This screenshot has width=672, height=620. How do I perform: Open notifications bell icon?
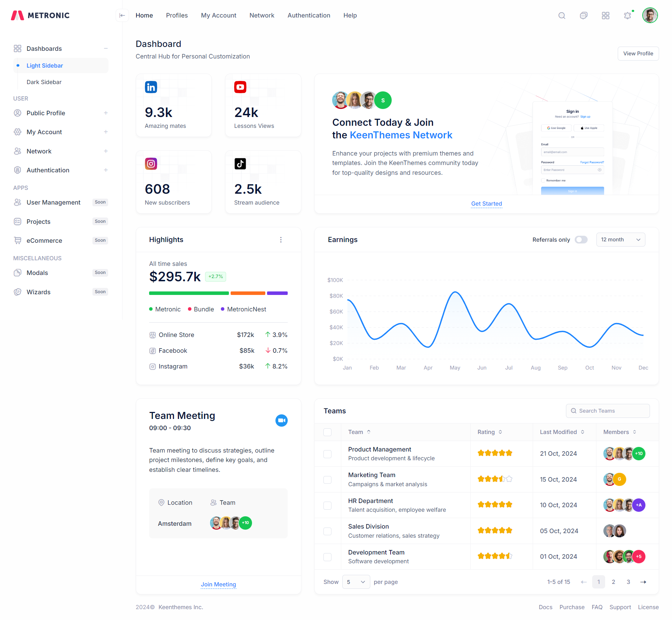(628, 15)
